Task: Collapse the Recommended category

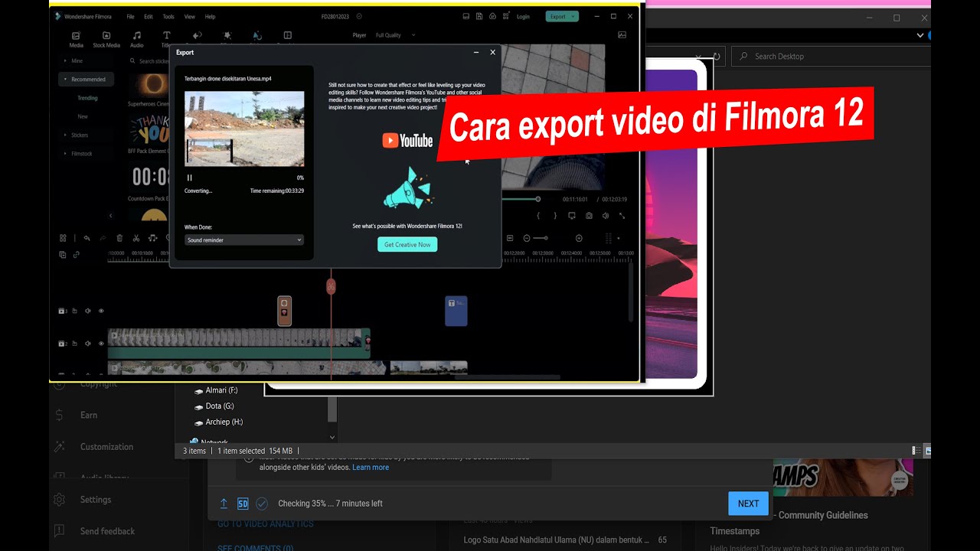Action: (x=87, y=79)
